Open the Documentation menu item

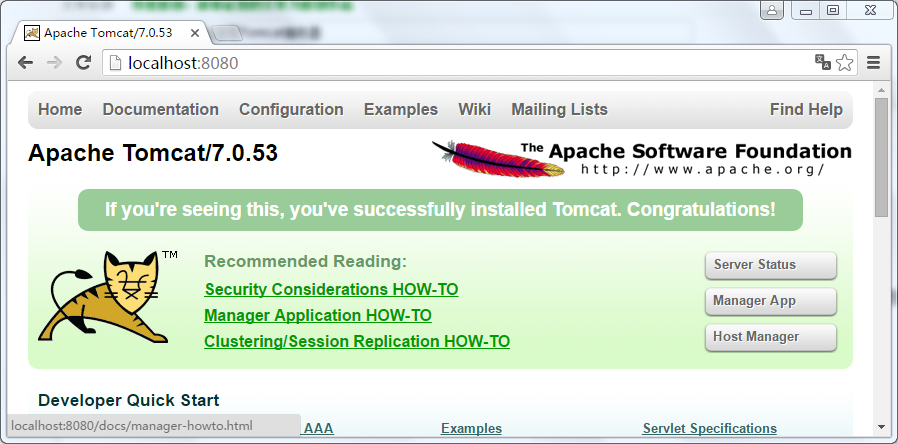[x=160, y=109]
